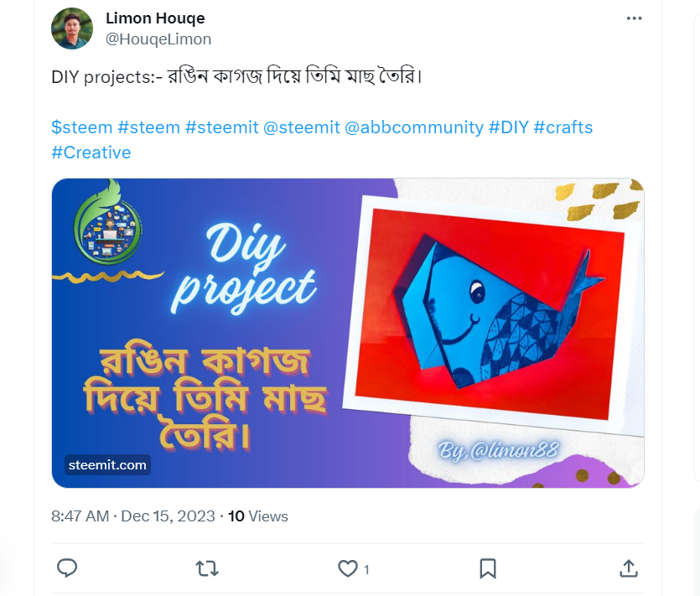Open the #DIY hashtag
The image size is (700, 596).
[509, 127]
